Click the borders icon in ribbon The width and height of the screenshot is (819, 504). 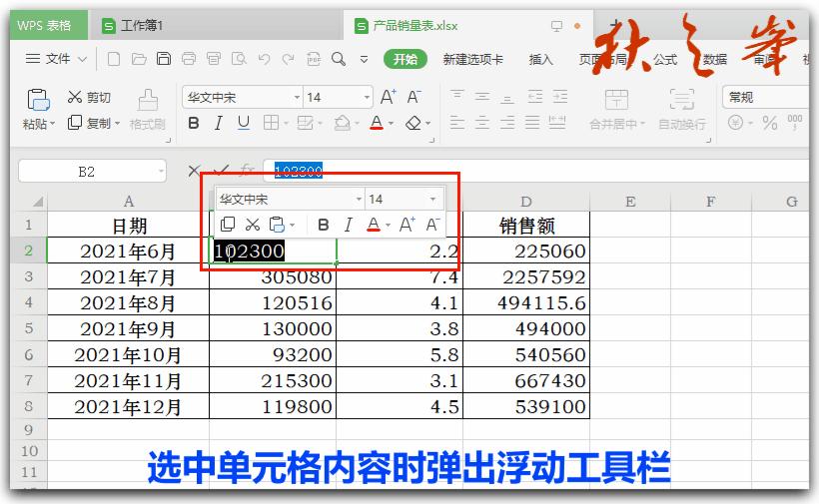[x=271, y=123]
